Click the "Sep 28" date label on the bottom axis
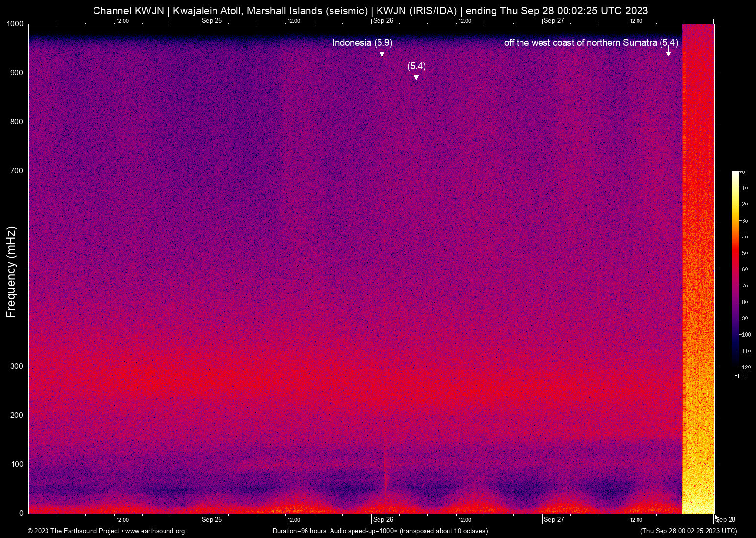 coord(726,520)
